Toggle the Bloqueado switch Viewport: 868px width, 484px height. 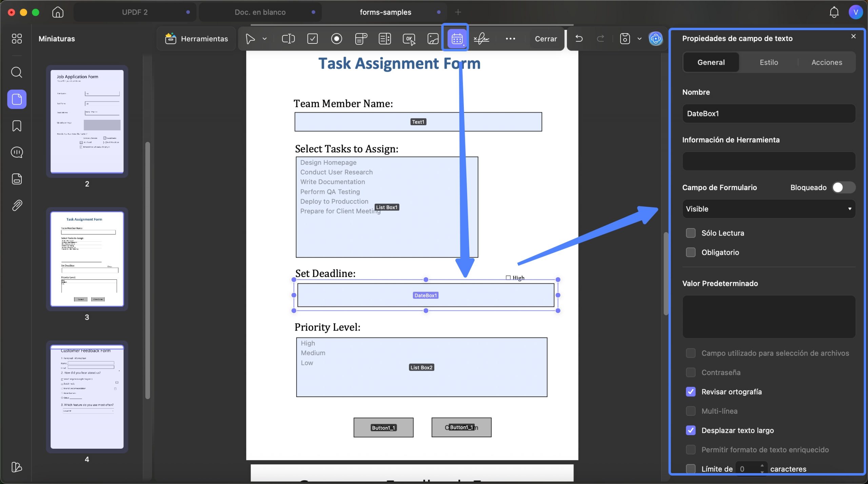pyautogui.click(x=843, y=187)
